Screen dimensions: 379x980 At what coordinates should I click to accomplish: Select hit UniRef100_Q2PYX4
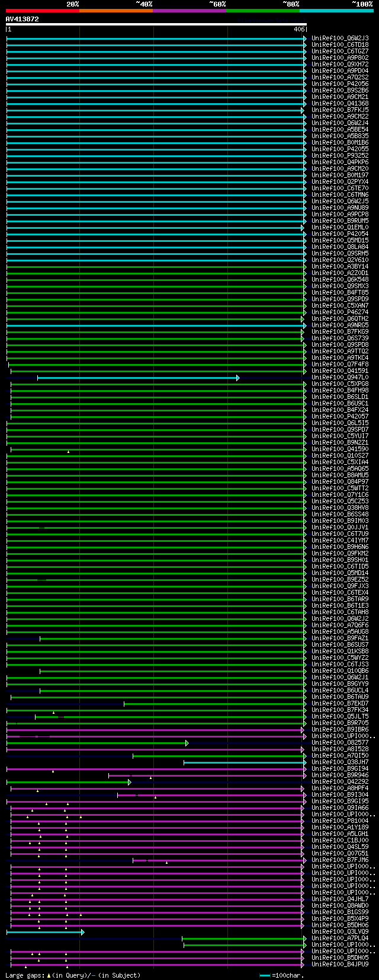[x=340, y=181]
